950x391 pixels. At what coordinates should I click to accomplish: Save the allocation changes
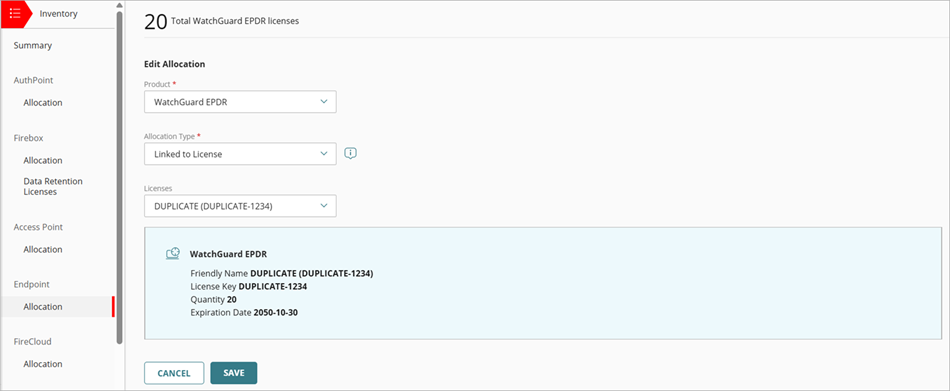[x=234, y=373]
